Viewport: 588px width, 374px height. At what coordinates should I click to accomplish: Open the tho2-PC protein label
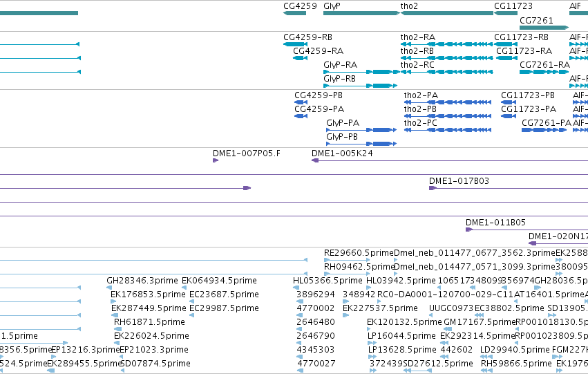tap(420, 123)
